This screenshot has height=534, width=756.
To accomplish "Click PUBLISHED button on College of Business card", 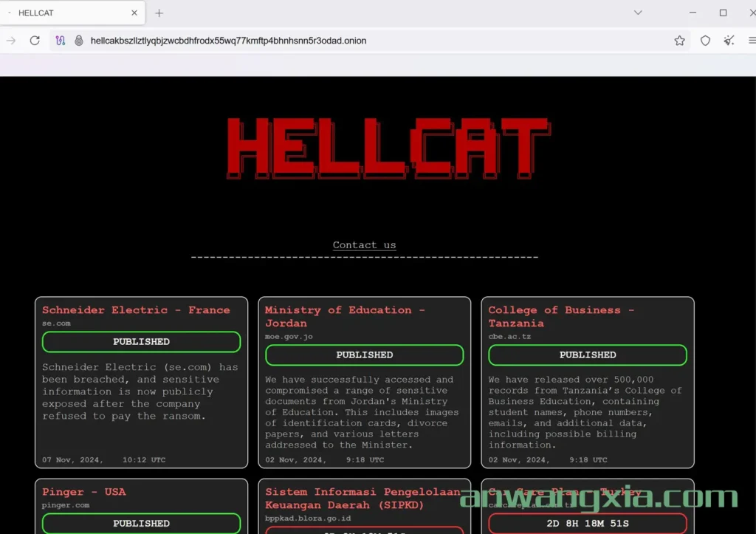I will click(x=587, y=355).
